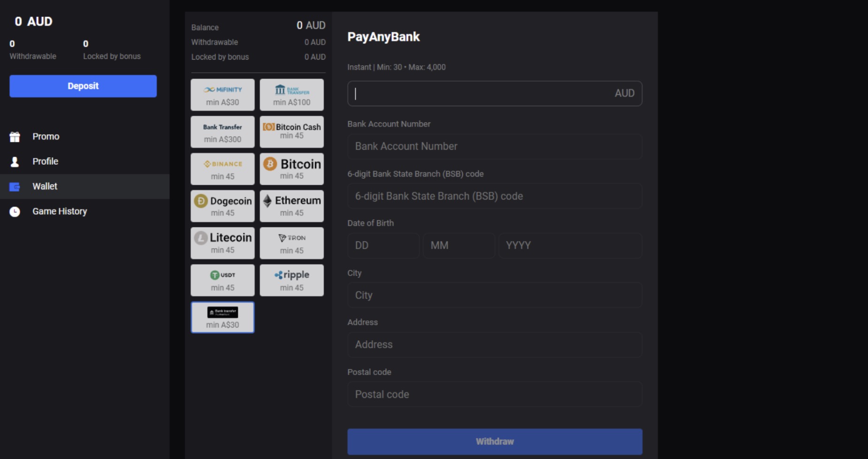Pick the Tron withdrawal method

[x=291, y=243]
